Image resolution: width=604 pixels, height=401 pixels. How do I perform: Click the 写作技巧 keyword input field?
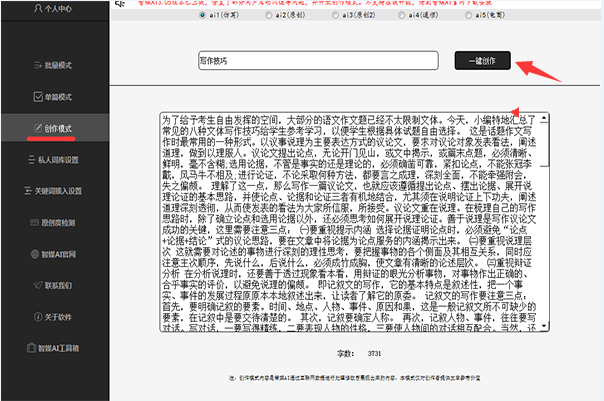point(318,60)
